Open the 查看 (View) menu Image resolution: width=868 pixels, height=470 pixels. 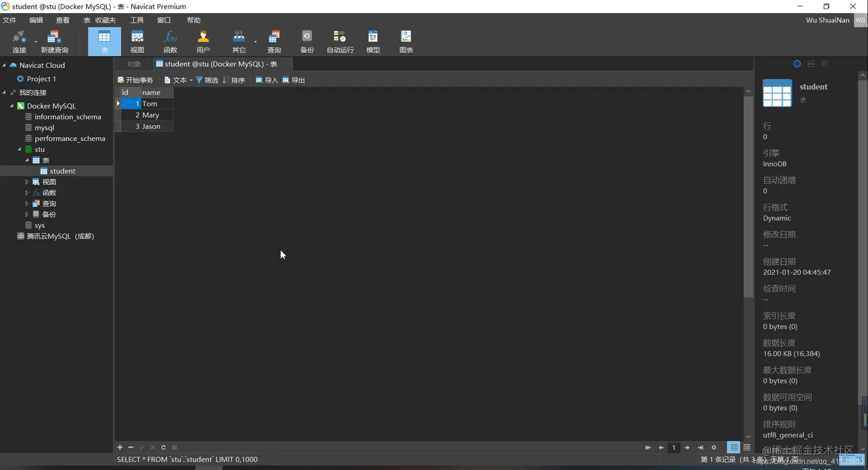tap(63, 20)
